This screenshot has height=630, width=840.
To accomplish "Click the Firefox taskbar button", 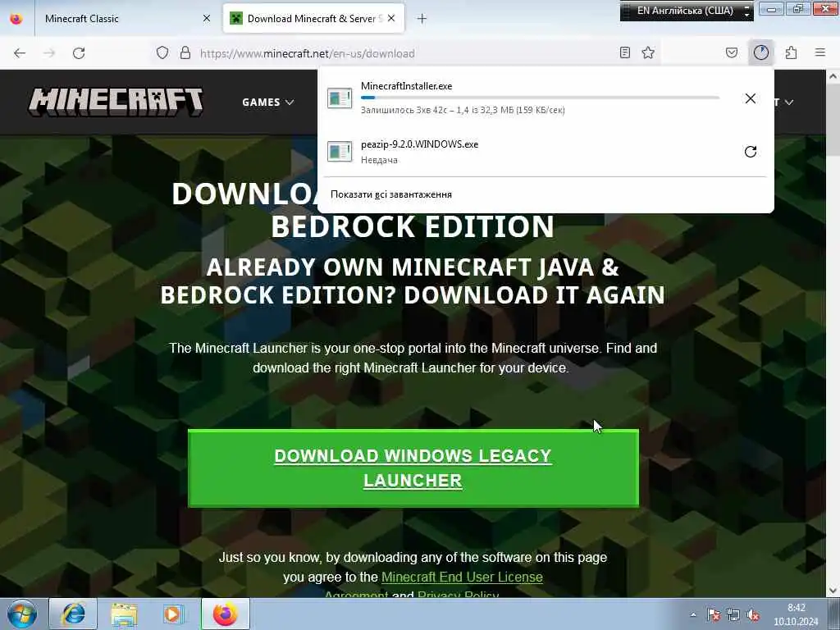I will 226,614.
